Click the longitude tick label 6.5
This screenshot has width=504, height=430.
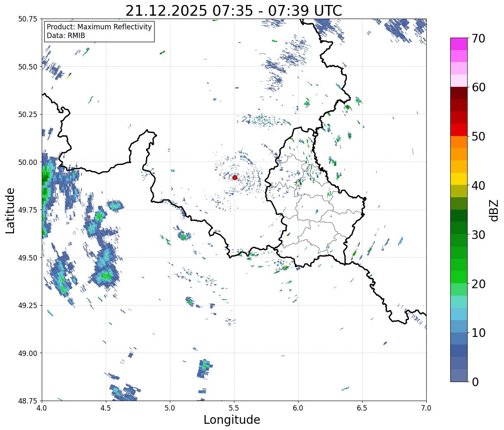(x=362, y=408)
